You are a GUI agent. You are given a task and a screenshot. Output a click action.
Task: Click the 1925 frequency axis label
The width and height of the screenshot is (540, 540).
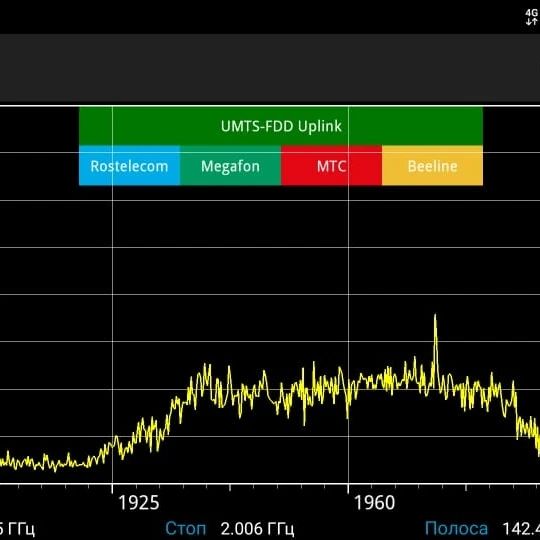tap(139, 502)
